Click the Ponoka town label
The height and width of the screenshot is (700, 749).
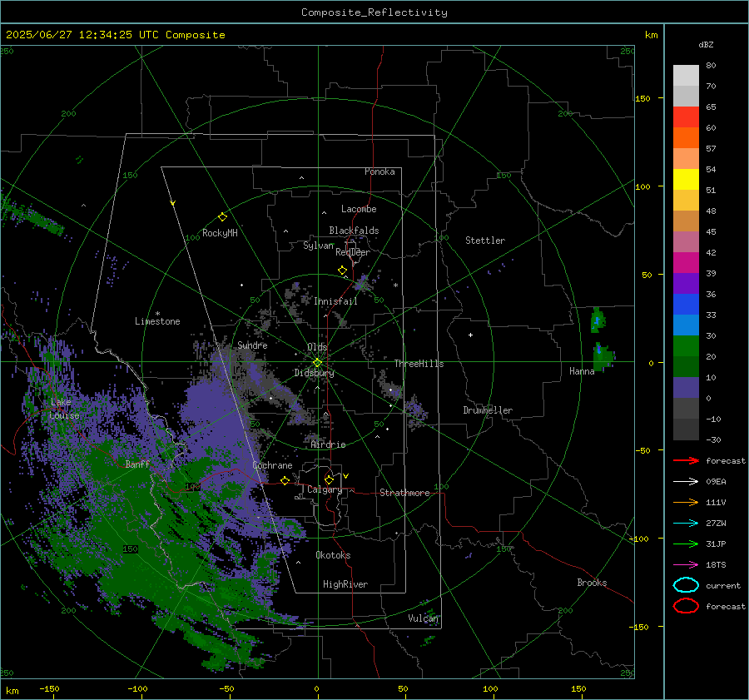379,171
